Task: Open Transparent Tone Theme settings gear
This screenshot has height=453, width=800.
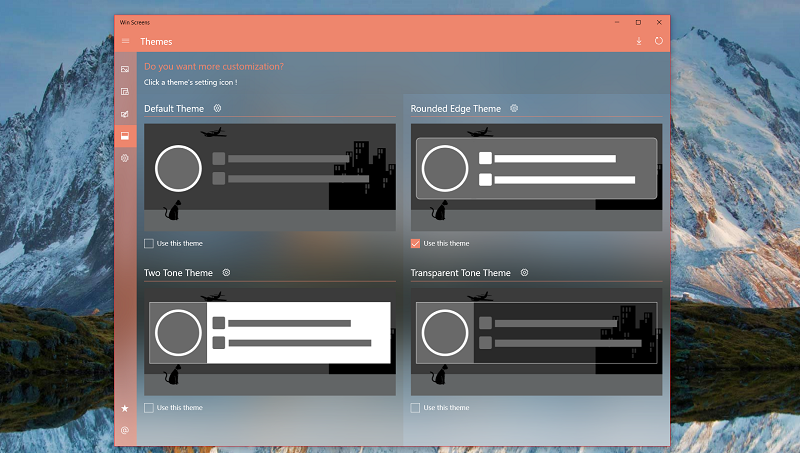Action: tap(524, 272)
